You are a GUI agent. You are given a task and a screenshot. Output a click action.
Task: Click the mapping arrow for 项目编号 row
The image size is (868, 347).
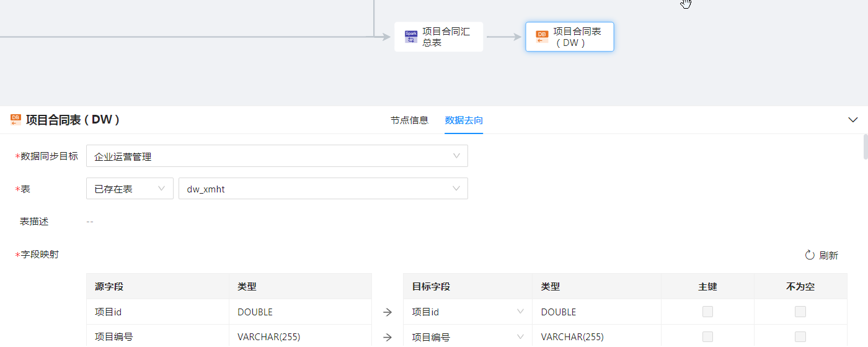[387, 337]
